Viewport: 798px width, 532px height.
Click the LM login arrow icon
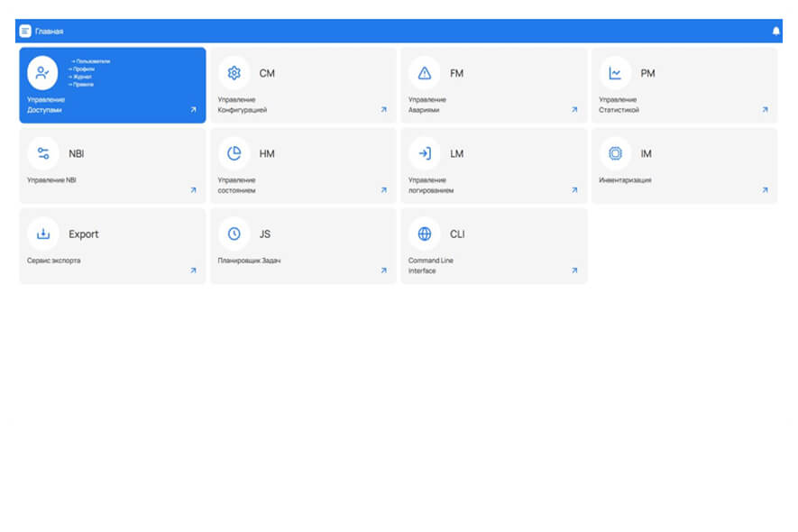425,153
